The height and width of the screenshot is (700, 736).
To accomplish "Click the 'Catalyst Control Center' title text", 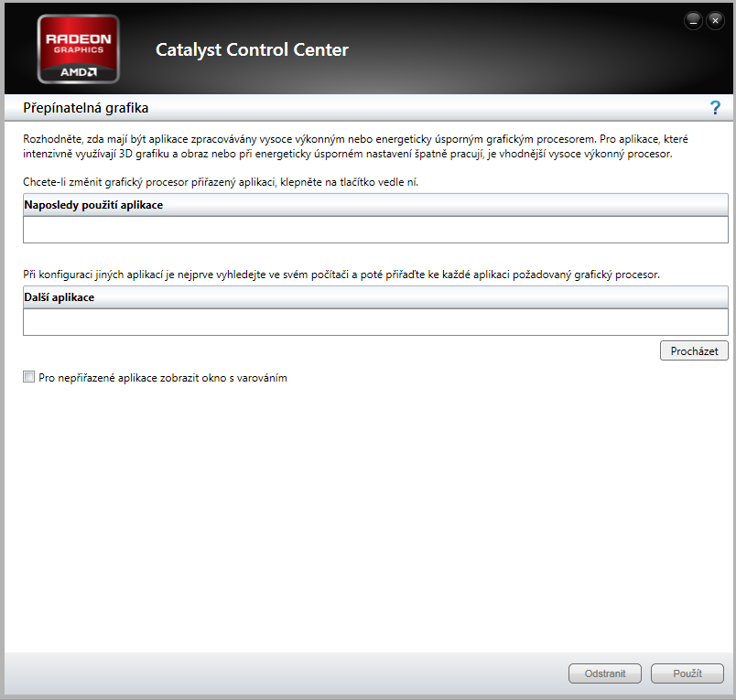I will pos(252,49).
